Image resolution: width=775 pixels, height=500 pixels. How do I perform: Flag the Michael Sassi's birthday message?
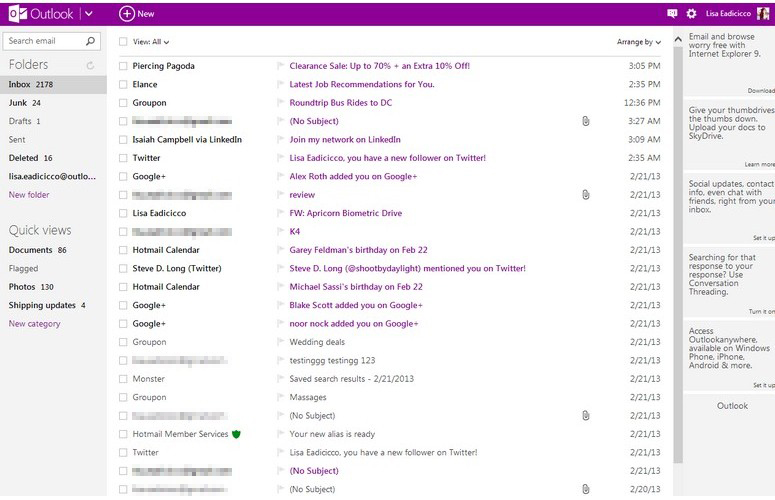tap(280, 287)
